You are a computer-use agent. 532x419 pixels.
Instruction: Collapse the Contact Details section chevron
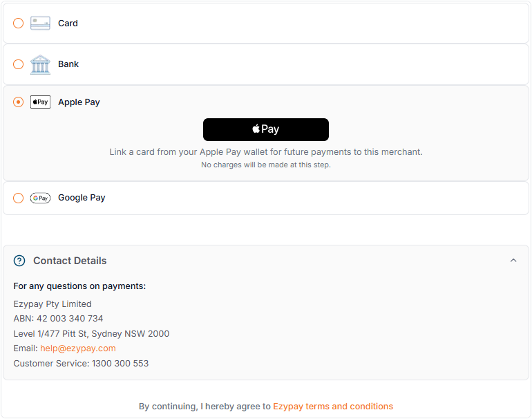pyautogui.click(x=513, y=261)
